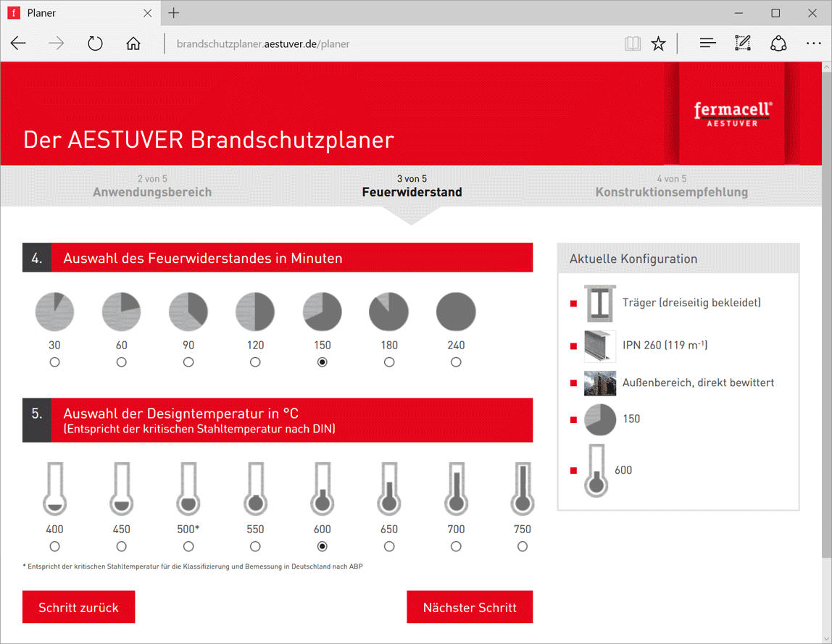
Task: Reload the page with the refresh icon
Action: (x=95, y=43)
